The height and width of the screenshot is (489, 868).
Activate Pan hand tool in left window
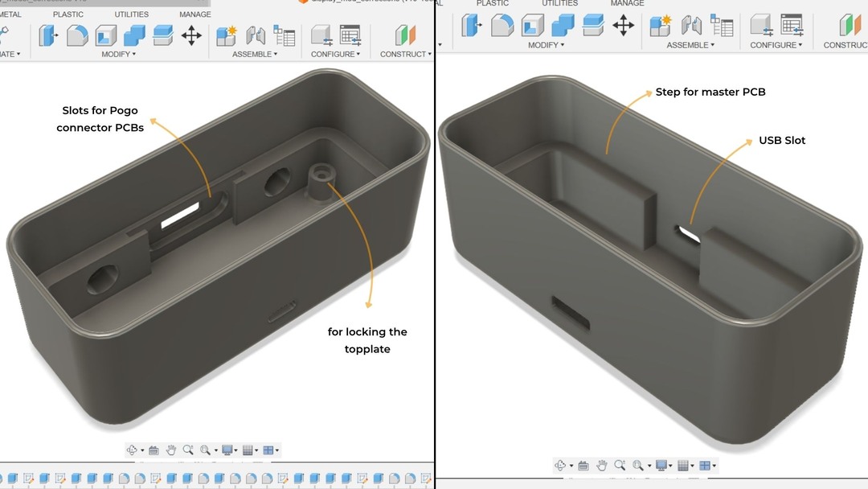pos(171,450)
